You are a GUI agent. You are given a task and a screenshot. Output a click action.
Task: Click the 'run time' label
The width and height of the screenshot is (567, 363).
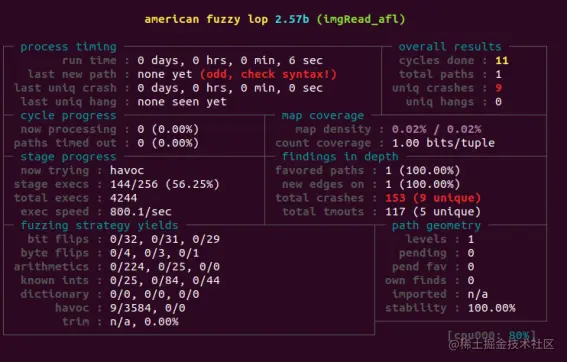(89, 60)
